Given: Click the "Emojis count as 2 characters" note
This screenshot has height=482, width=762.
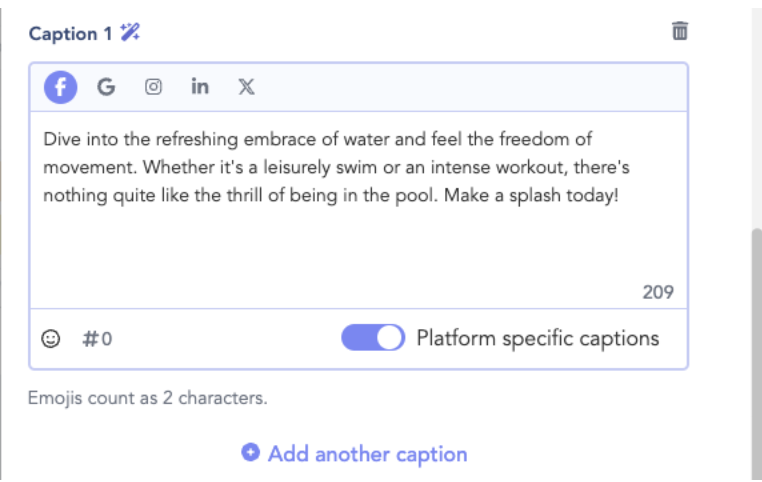Looking at the screenshot, I should [x=148, y=398].
